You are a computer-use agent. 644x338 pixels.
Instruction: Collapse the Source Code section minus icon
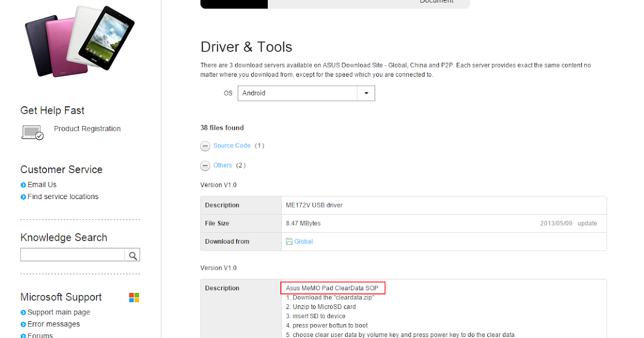(x=205, y=146)
